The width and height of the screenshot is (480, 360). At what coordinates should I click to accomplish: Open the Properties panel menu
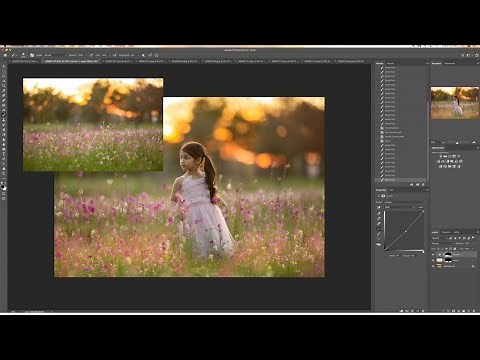click(x=427, y=190)
